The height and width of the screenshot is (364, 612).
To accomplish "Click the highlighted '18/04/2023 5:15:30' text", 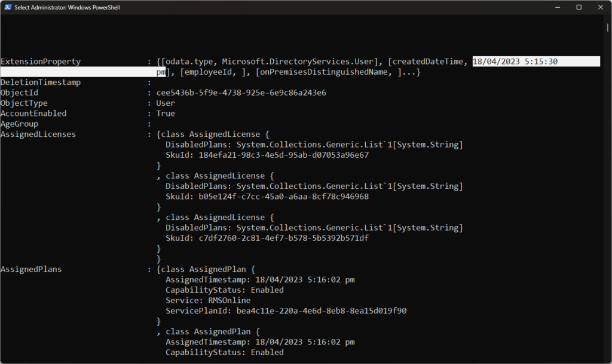I will (x=515, y=62).
